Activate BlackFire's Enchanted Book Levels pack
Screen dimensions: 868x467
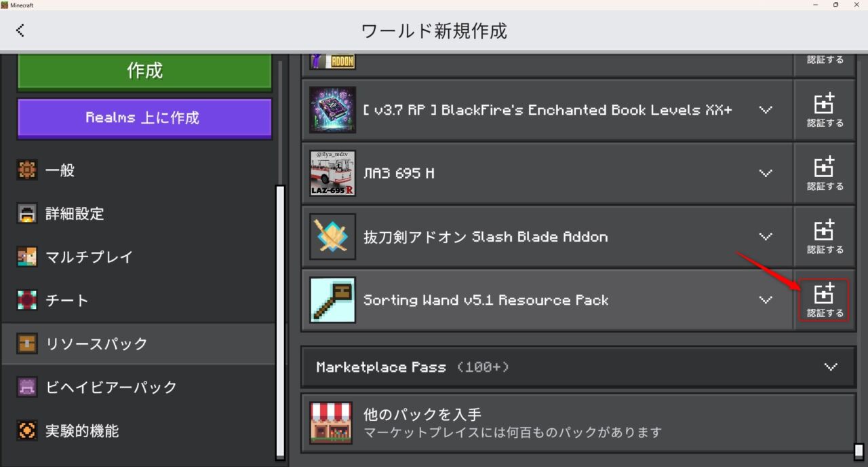[825, 110]
